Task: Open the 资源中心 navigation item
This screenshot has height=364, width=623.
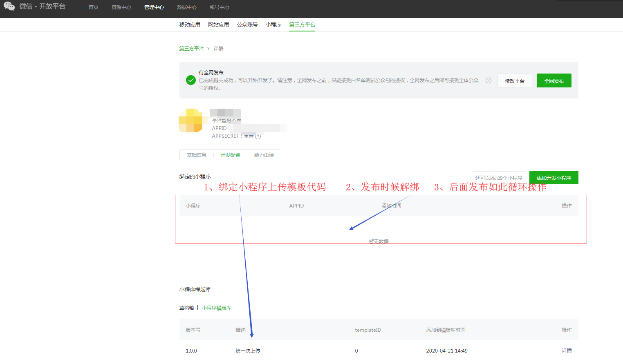Action: (121, 7)
